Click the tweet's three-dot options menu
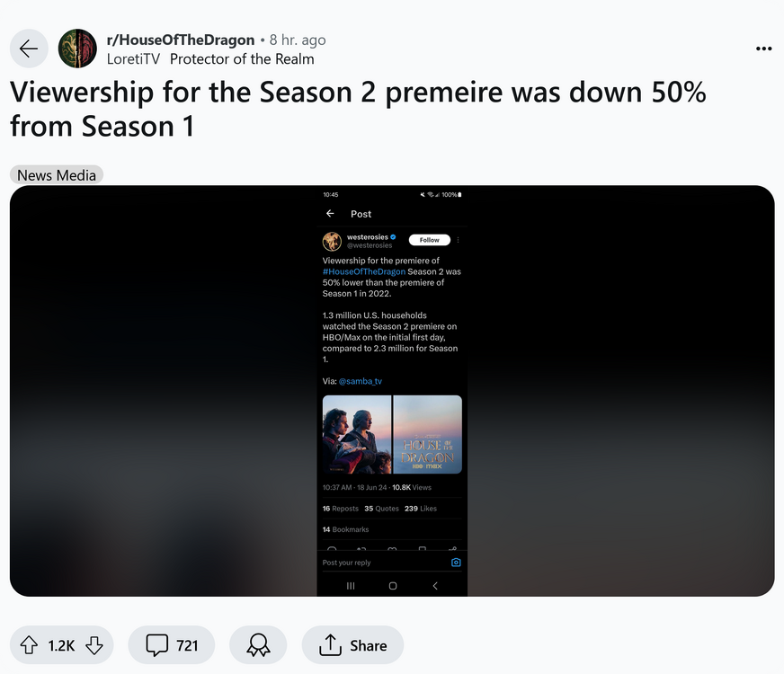Viewport: 784px width, 674px height. 459,240
